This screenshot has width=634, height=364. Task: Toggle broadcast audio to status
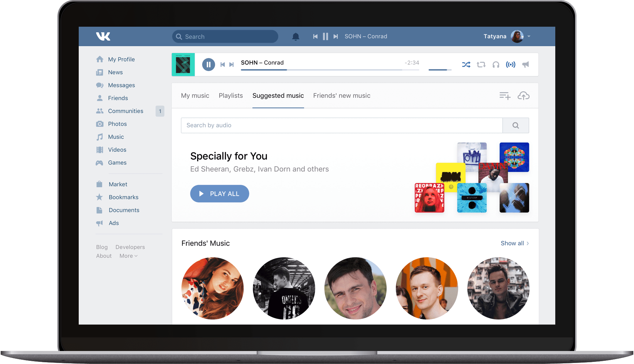point(510,65)
